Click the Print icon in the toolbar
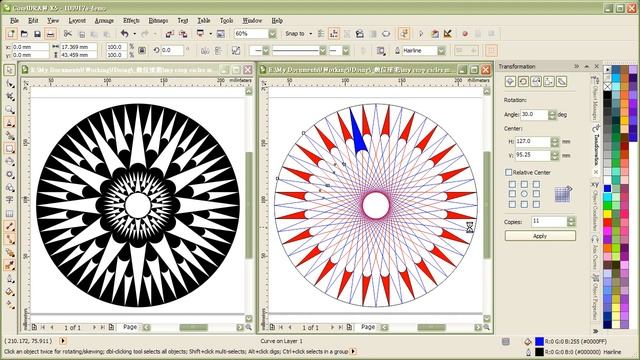The height and width of the screenshot is (360, 640). coord(50,34)
